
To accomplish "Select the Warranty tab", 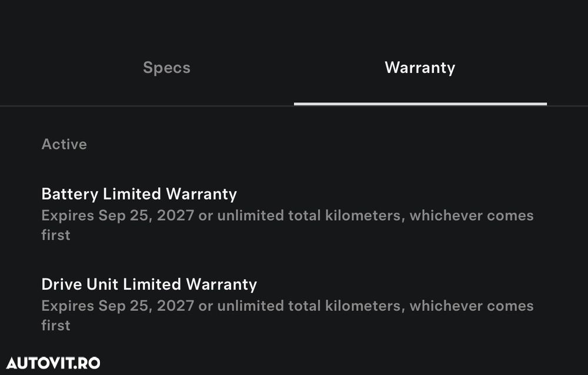I will tap(420, 68).
